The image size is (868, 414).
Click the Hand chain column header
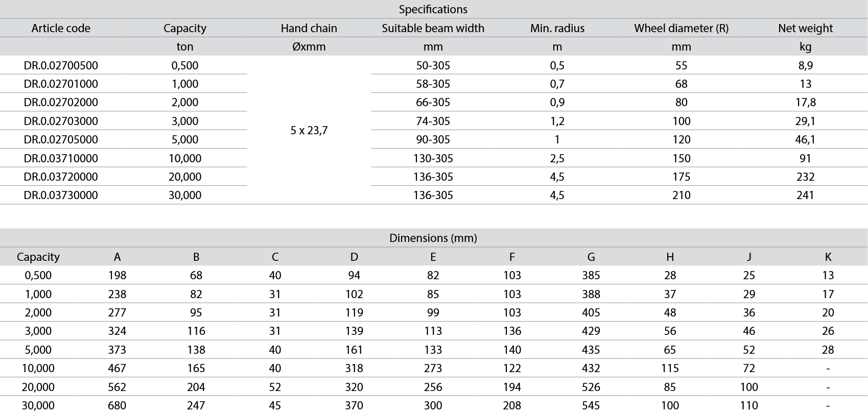coord(309,28)
